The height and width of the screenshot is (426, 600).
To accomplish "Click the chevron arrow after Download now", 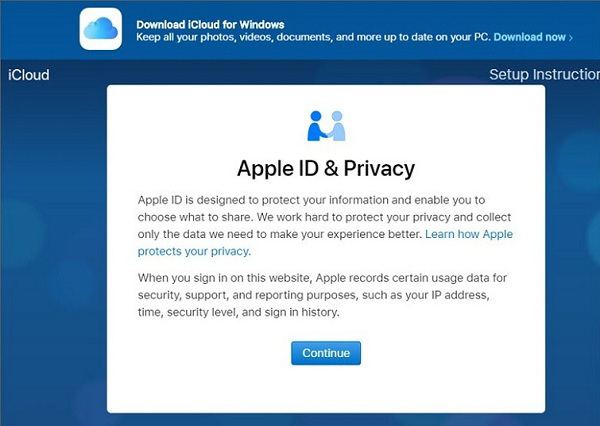I will [571, 38].
